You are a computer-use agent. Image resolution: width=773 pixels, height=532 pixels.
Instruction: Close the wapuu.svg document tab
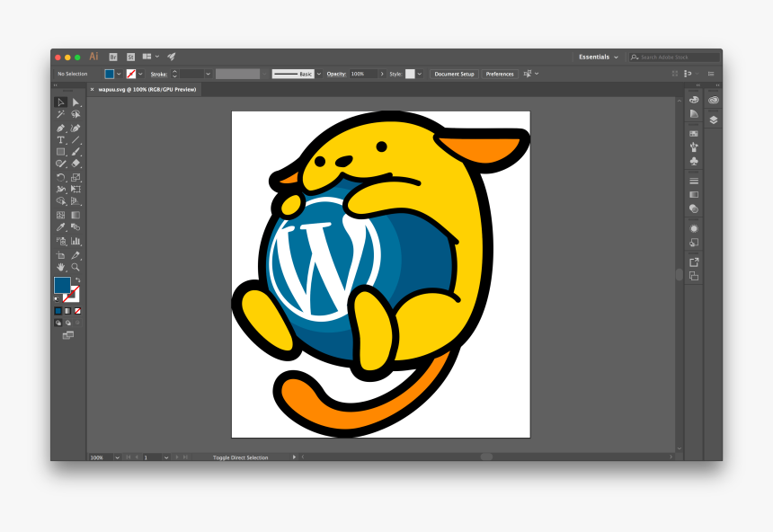pyautogui.click(x=92, y=90)
